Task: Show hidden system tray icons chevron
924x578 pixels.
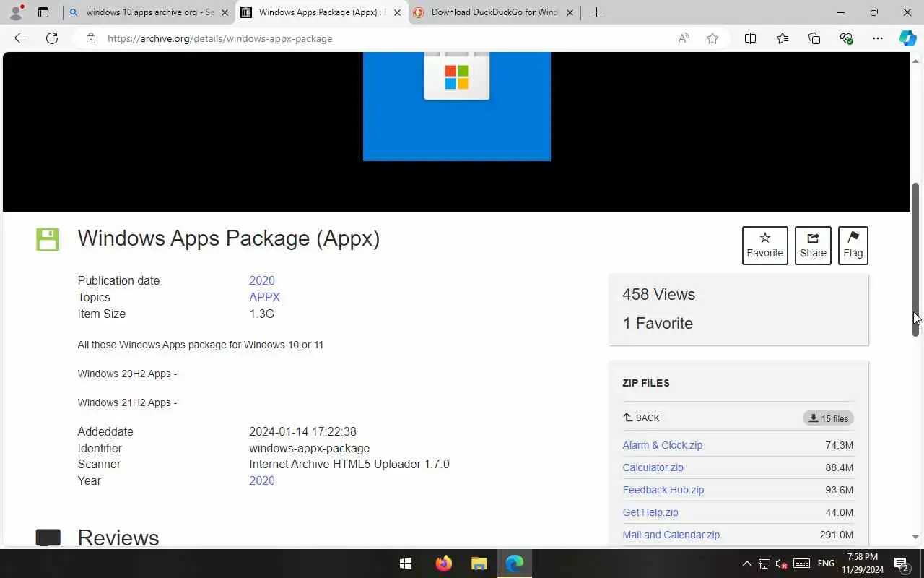Action: [x=747, y=564]
